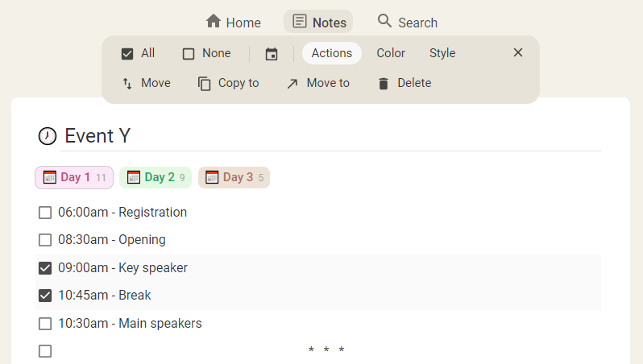The width and height of the screenshot is (643, 364).
Task: Click the Move to arrow icon
Action: tap(292, 84)
